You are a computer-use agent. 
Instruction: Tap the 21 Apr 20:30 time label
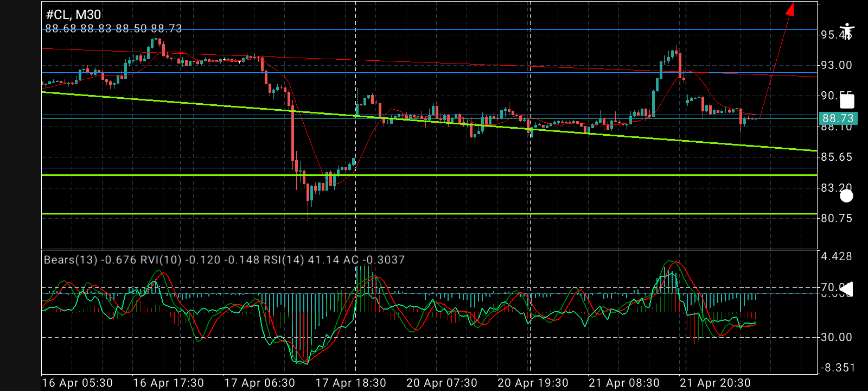click(715, 383)
